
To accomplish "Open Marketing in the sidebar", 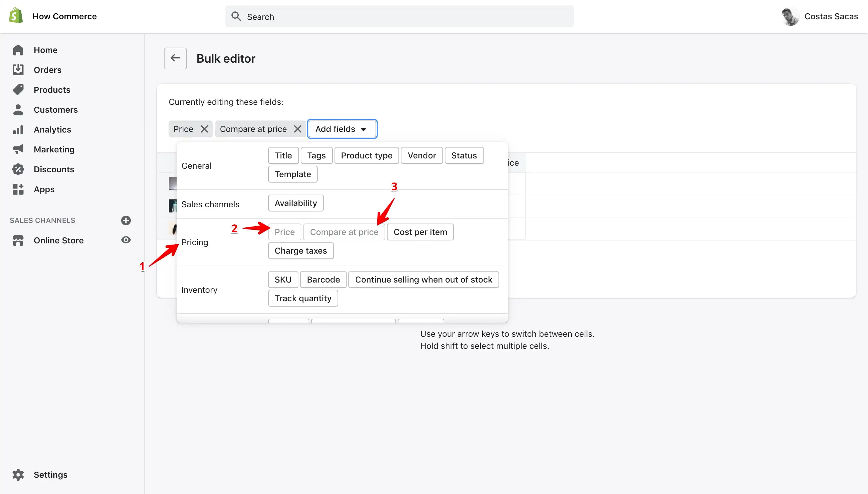I will click(x=54, y=149).
